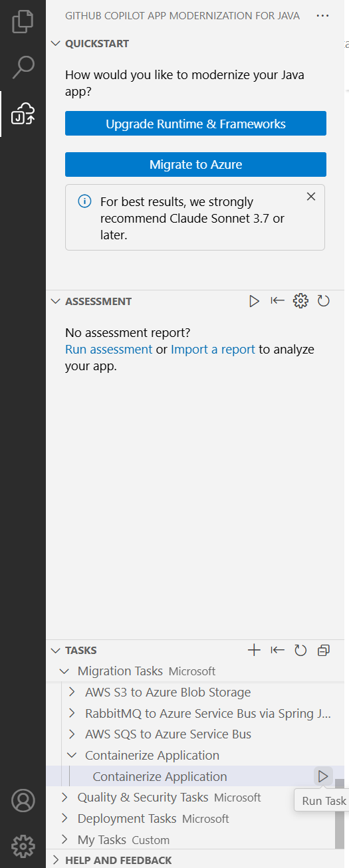Viewport: 349px width, 868px height.
Task: Expand Quality & Security Tasks group
Action: [64, 797]
